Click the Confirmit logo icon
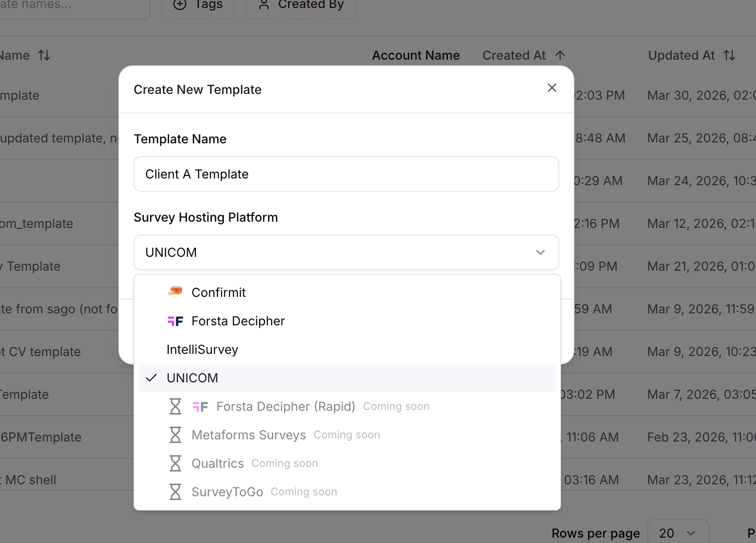The width and height of the screenshot is (756, 543). click(175, 292)
